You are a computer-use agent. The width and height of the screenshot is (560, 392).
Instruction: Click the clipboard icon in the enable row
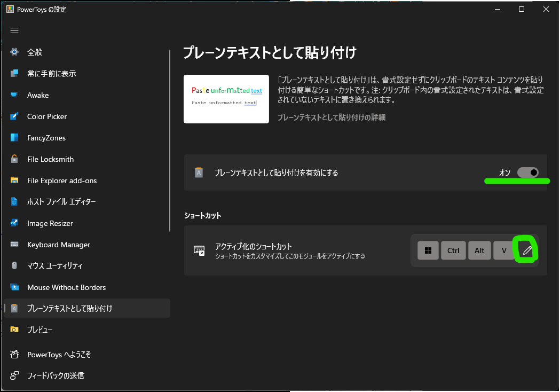coord(199,173)
